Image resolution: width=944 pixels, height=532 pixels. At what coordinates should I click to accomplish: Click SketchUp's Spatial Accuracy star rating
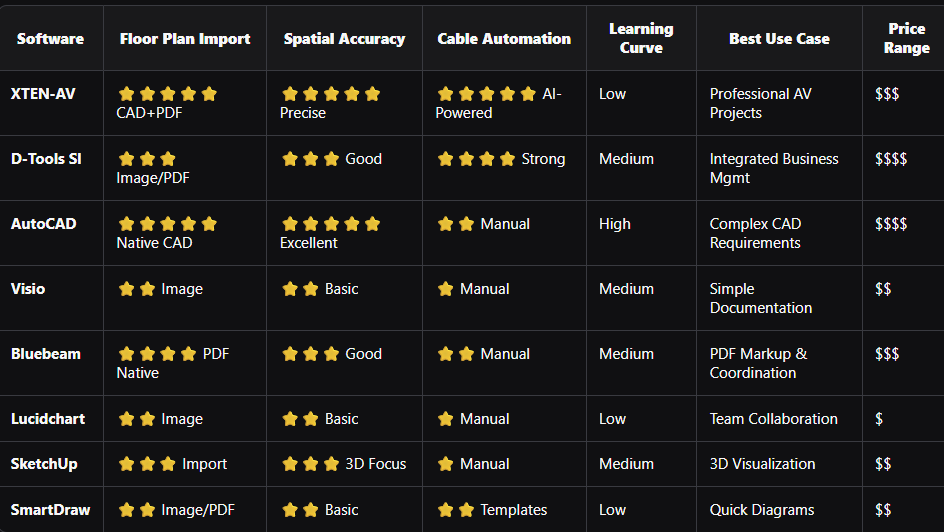pyautogui.click(x=311, y=464)
